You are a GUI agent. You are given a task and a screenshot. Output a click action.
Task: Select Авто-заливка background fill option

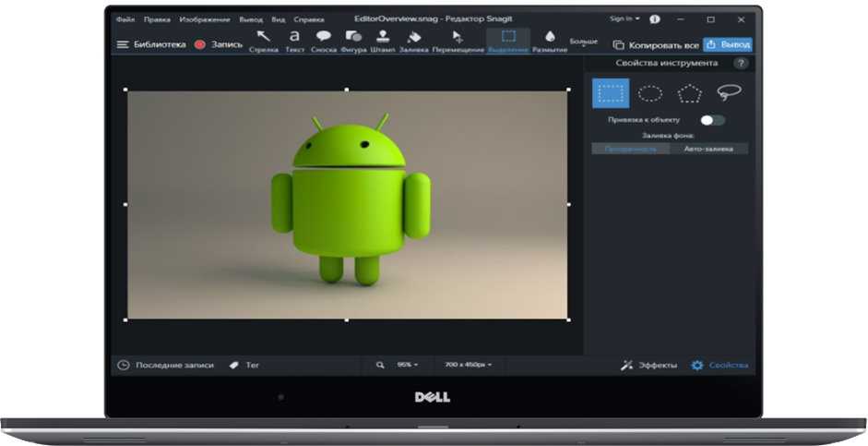click(708, 149)
